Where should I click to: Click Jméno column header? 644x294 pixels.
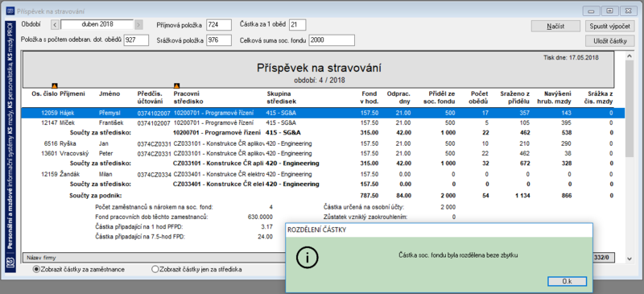pos(109,94)
